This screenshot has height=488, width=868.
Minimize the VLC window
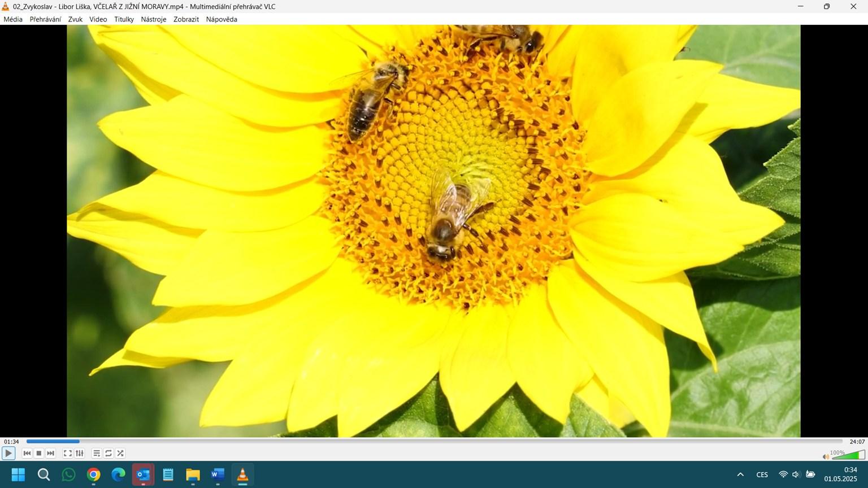click(800, 6)
